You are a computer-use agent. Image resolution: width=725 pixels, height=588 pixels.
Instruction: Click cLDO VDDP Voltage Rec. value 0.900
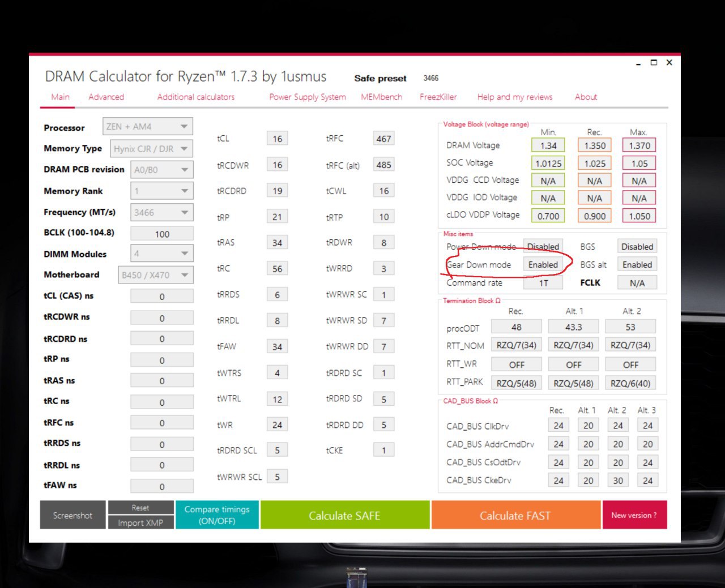click(595, 216)
